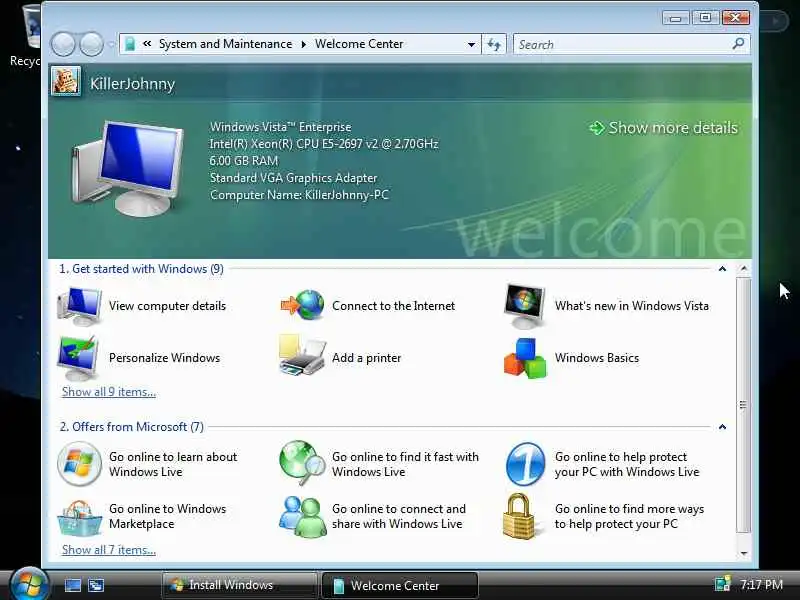The height and width of the screenshot is (600, 800).
Task: Open the recent pages dropdown next to Forward
Action: click(112, 44)
